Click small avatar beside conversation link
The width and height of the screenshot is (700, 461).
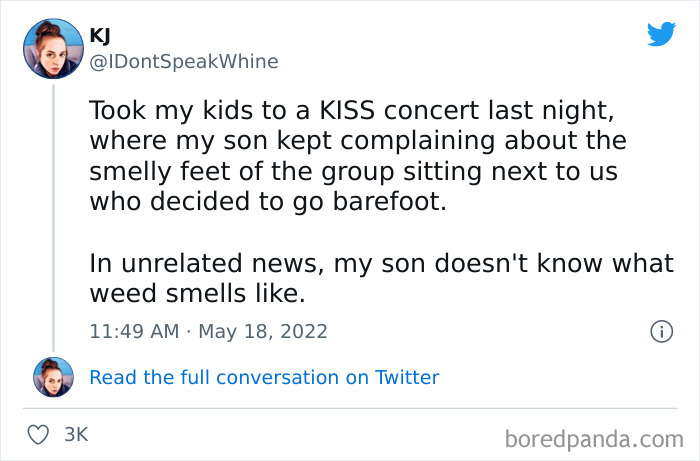(53, 377)
